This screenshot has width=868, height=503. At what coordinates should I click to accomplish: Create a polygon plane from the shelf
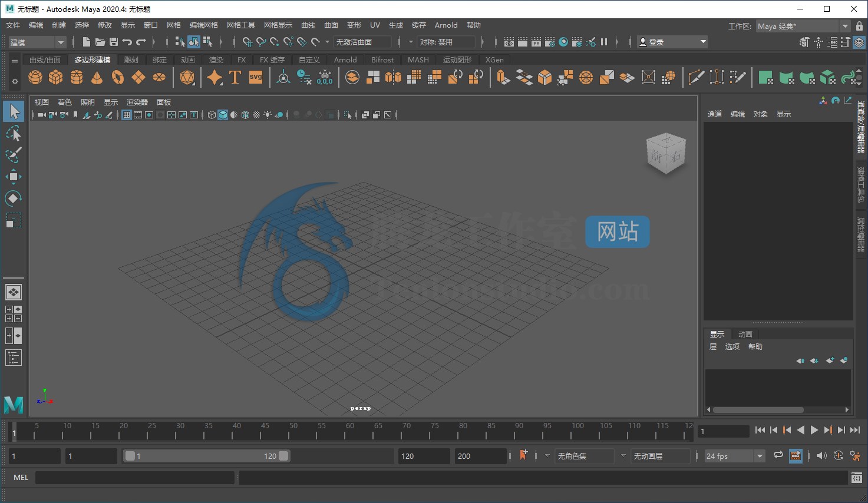point(138,77)
